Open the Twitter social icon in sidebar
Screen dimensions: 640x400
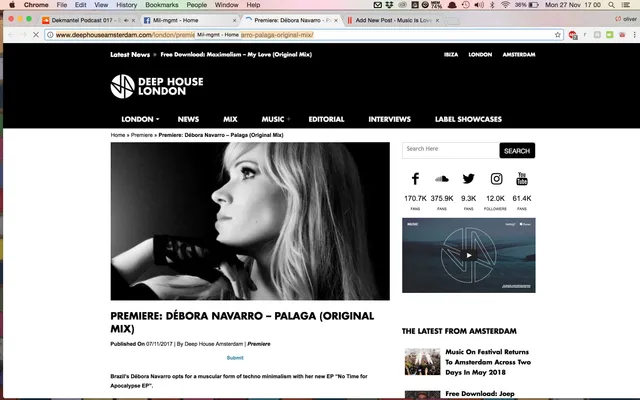tap(469, 179)
